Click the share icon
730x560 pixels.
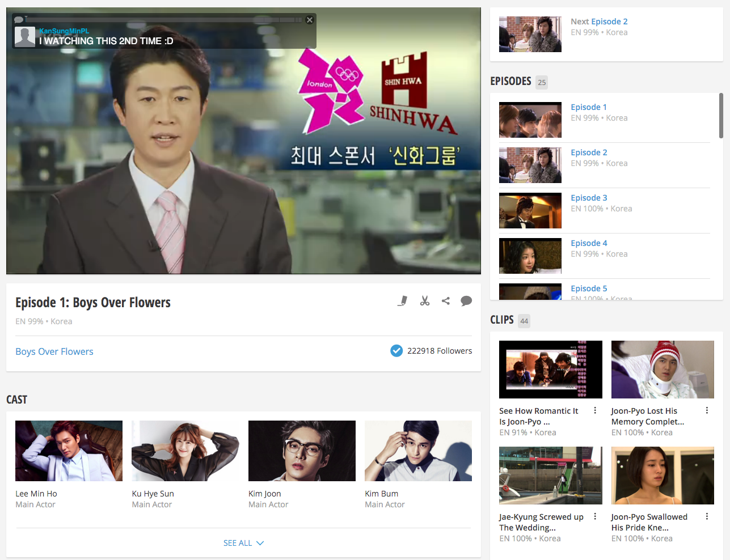446,301
